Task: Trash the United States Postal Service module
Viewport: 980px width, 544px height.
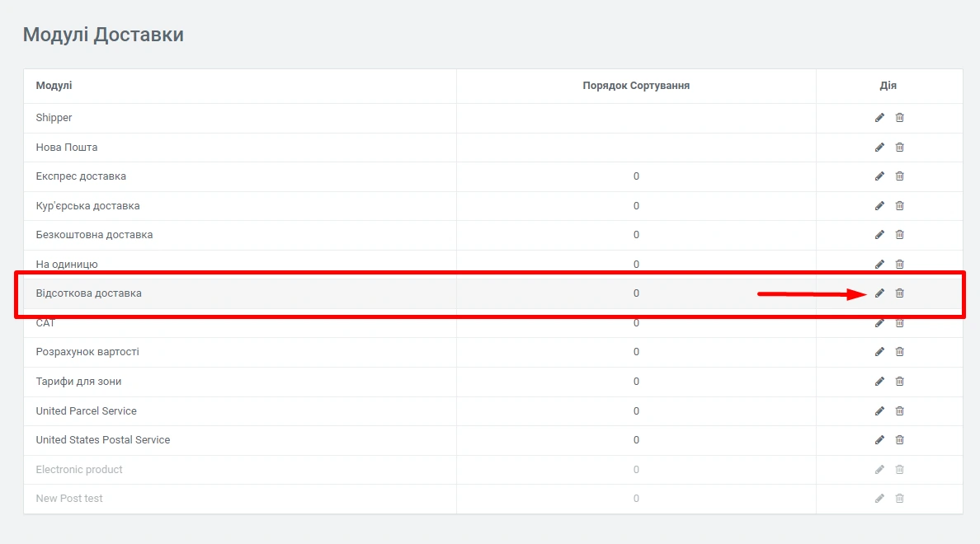Action: point(899,440)
